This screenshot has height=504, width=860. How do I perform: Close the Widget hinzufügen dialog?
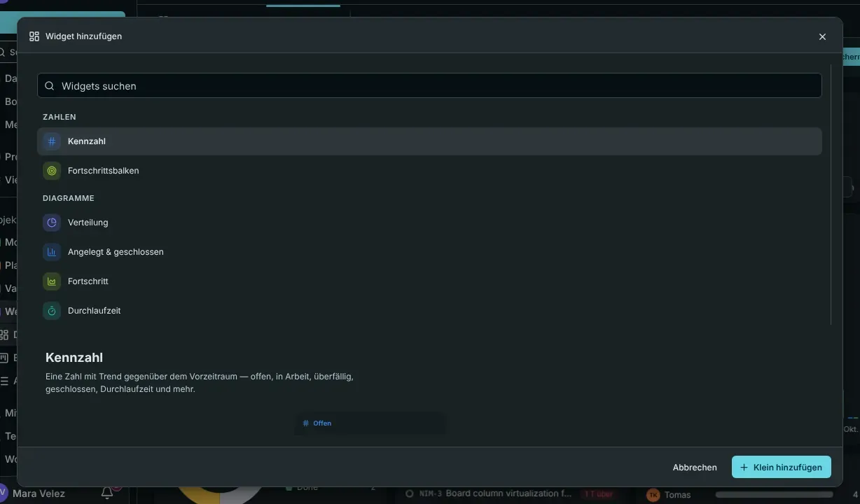pos(822,36)
